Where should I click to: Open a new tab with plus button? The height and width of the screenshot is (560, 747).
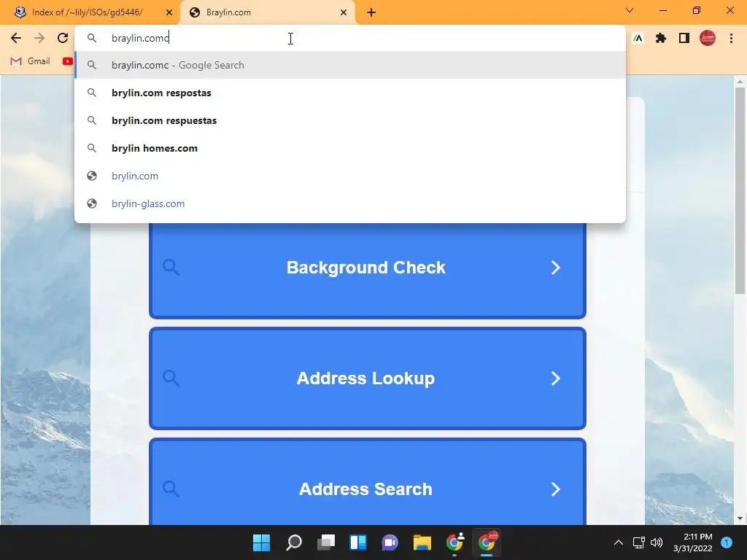(371, 12)
